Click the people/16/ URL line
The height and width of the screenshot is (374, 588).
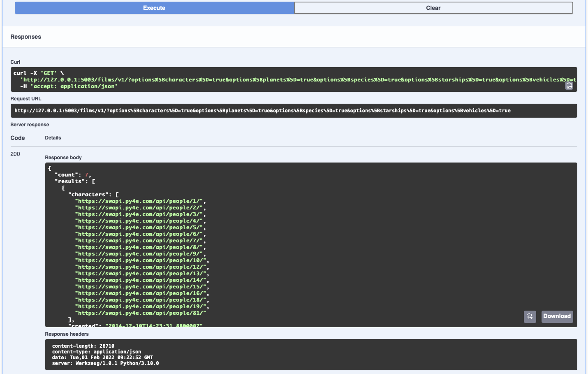tap(142, 293)
